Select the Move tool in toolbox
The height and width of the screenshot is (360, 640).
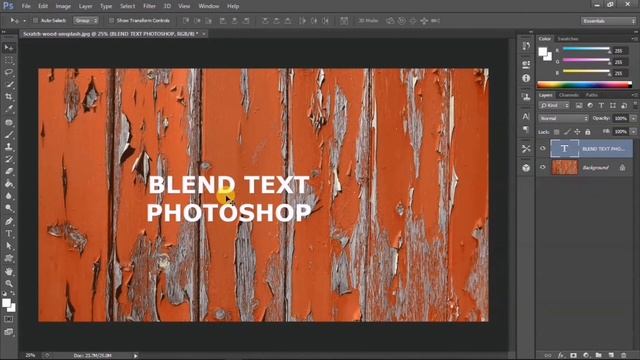[x=9, y=48]
